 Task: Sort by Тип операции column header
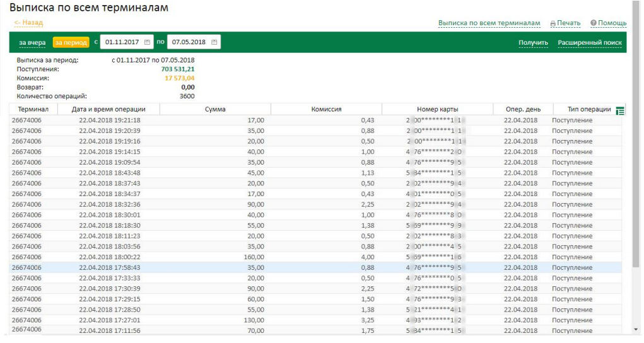[x=589, y=109]
